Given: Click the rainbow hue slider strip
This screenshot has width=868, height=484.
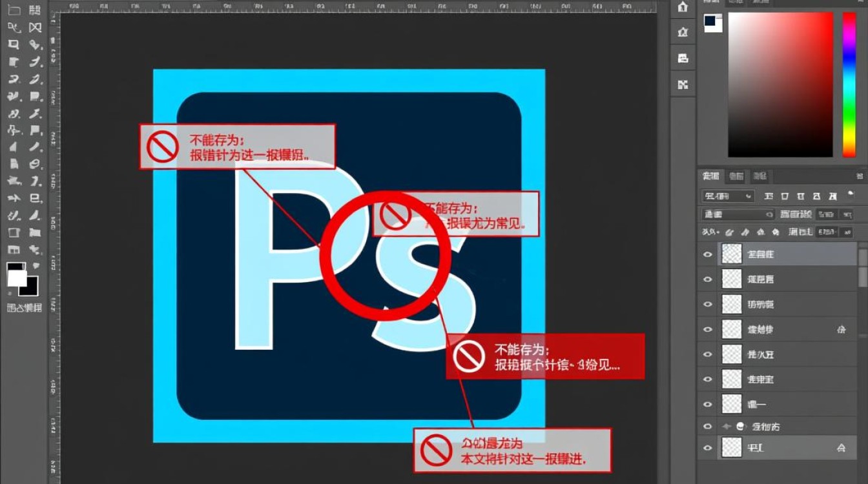Looking at the screenshot, I should point(849,85).
